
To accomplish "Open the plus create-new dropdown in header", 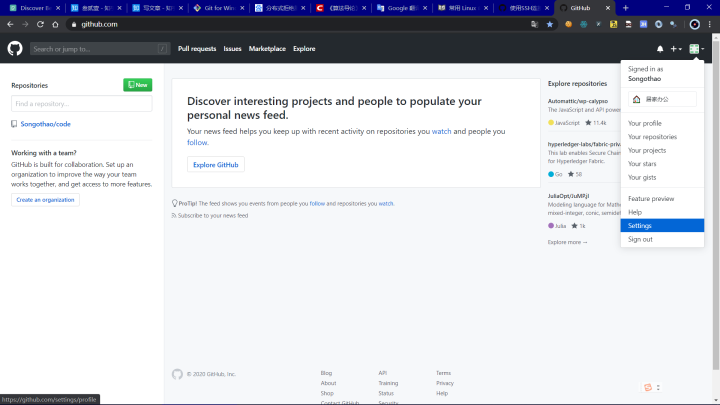I will click(676, 49).
